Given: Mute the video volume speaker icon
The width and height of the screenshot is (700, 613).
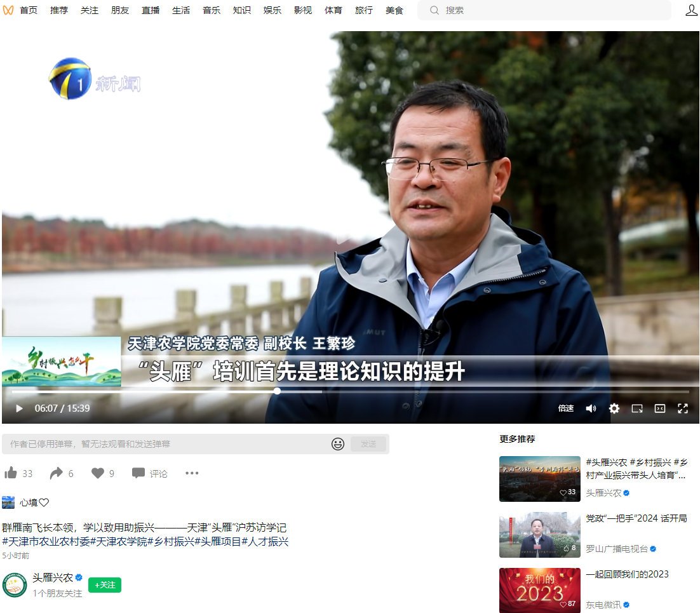Looking at the screenshot, I should [x=591, y=408].
